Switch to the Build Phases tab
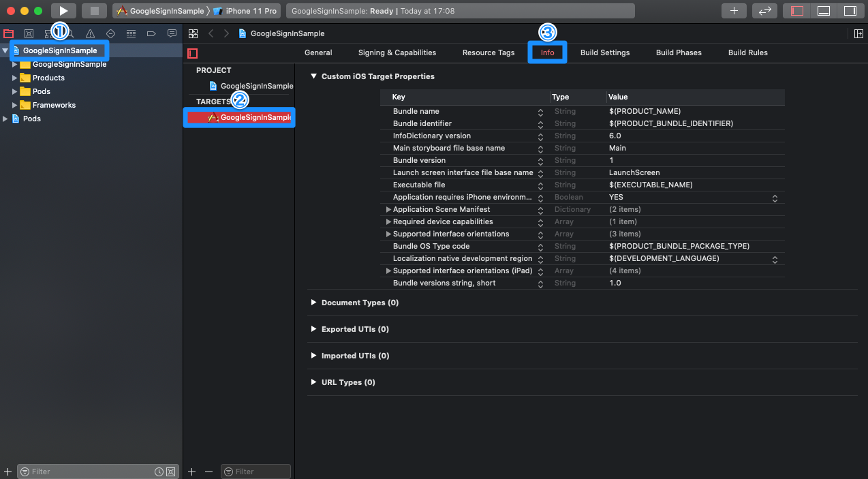Image resolution: width=868 pixels, height=479 pixels. pos(679,52)
